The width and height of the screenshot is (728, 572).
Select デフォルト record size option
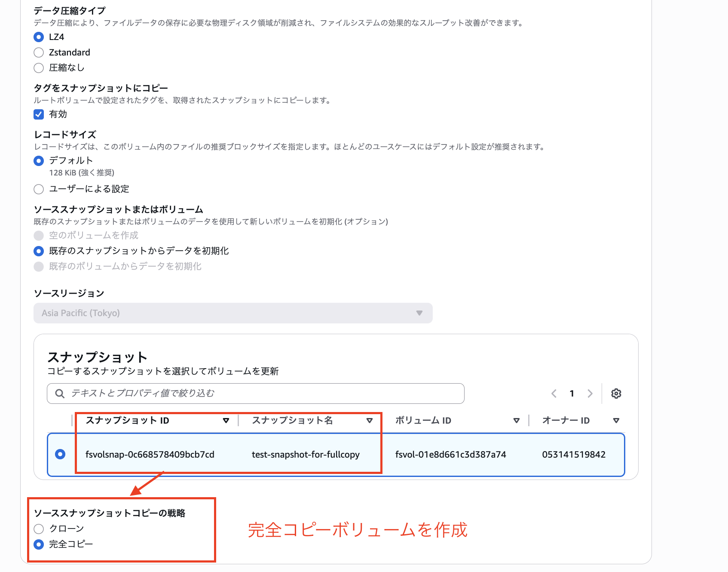point(39,161)
